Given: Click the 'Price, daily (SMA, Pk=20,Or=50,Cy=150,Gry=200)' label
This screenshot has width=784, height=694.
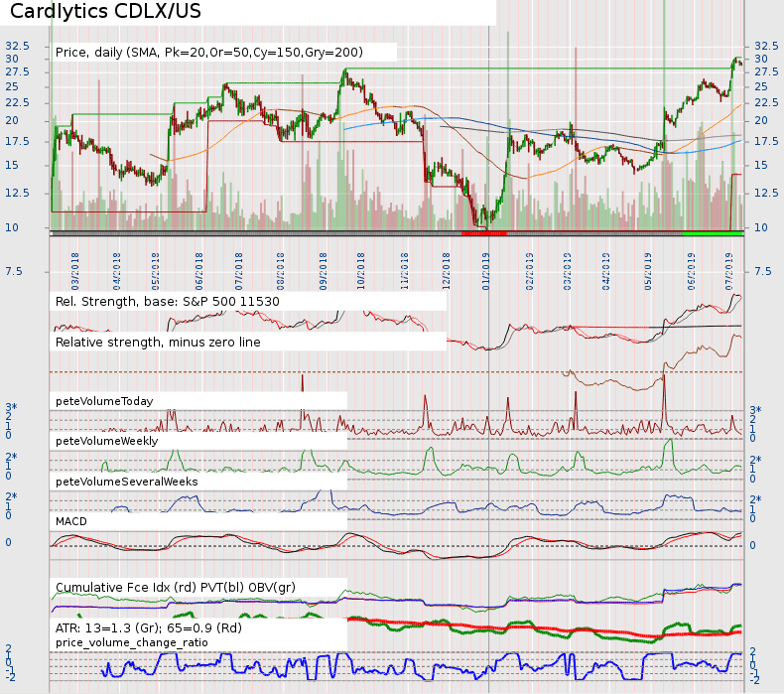Looking at the screenshot, I should coord(209,53).
